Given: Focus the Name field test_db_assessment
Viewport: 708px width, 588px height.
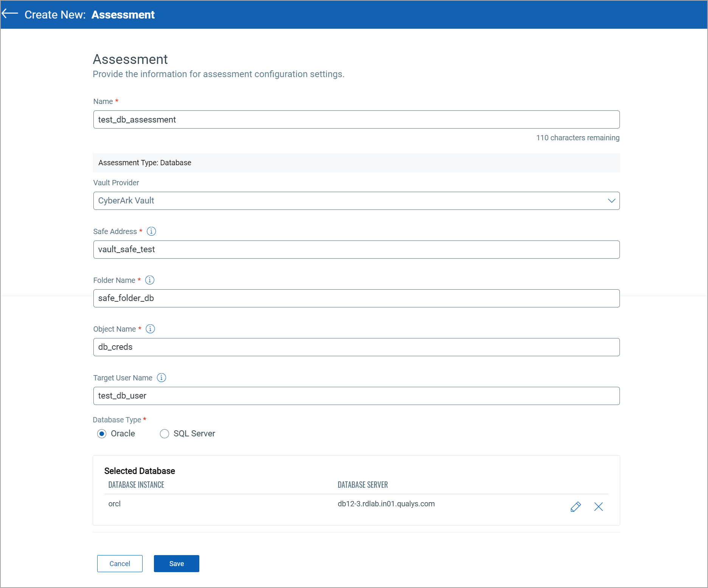Looking at the screenshot, I should (x=356, y=119).
